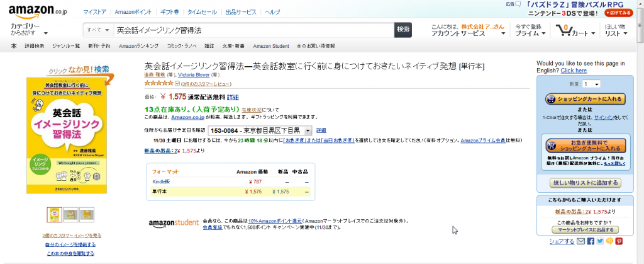Image resolution: width=644 pixels, height=264 pixels.
Task: Select the 単行本 format row
Action: tap(230, 191)
